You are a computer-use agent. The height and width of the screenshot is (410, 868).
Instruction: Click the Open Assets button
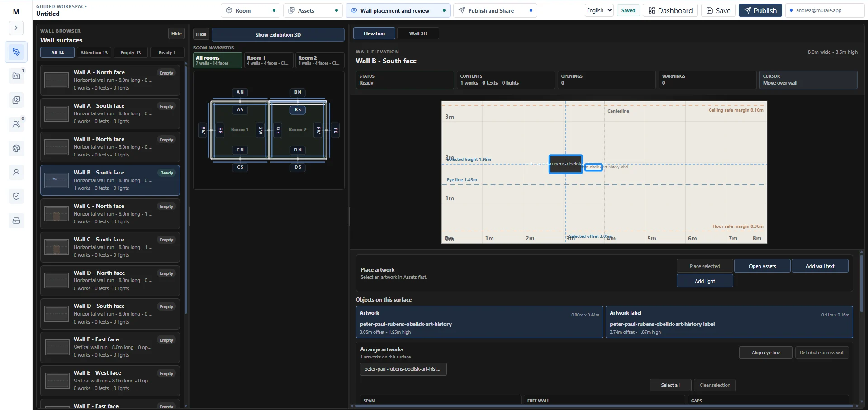[x=762, y=266]
